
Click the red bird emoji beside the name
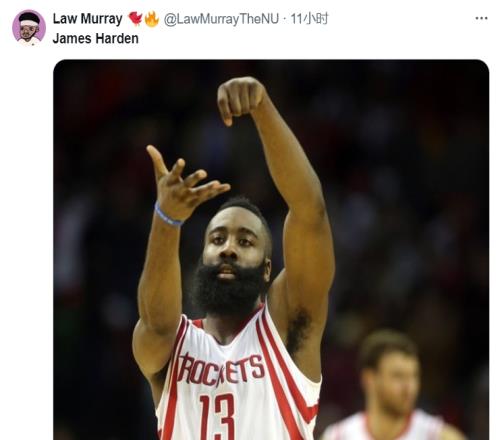click(x=135, y=18)
